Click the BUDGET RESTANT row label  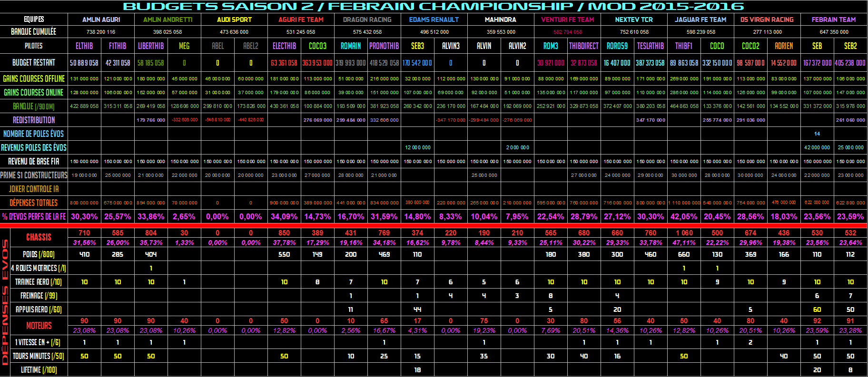pos(34,62)
